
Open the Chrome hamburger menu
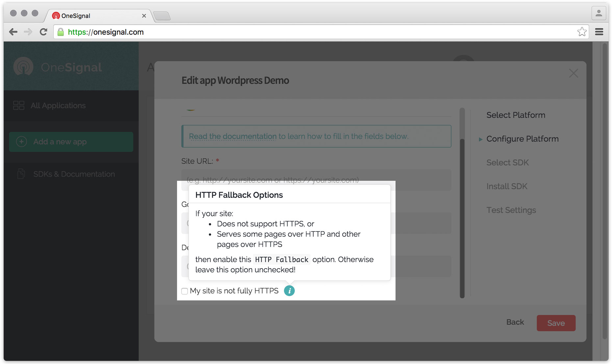click(x=599, y=32)
